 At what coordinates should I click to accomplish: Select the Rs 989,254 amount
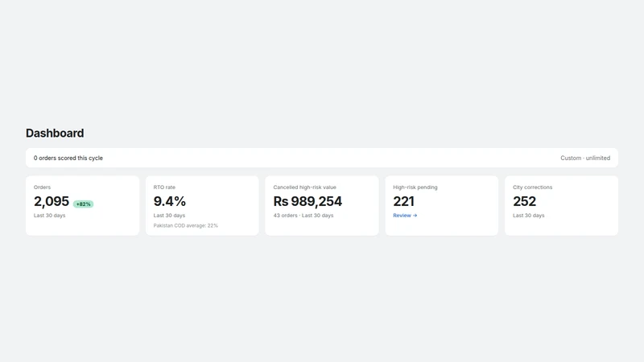(308, 202)
